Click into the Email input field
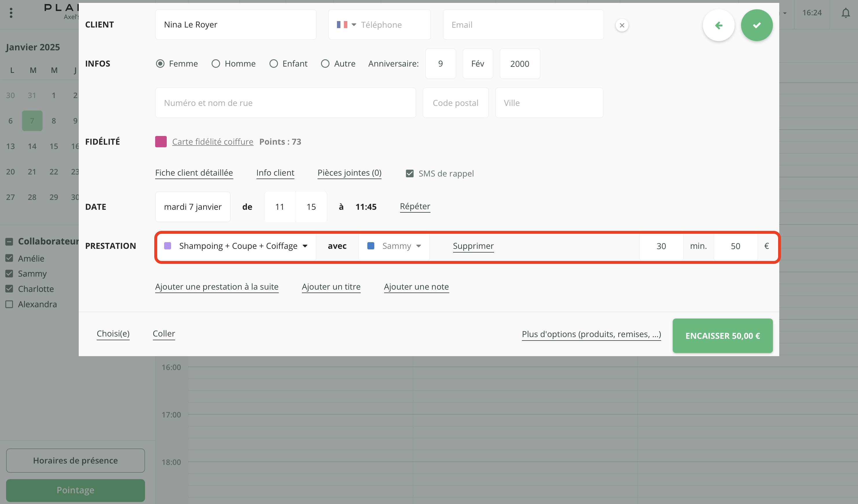The width and height of the screenshot is (858, 504). click(x=523, y=25)
